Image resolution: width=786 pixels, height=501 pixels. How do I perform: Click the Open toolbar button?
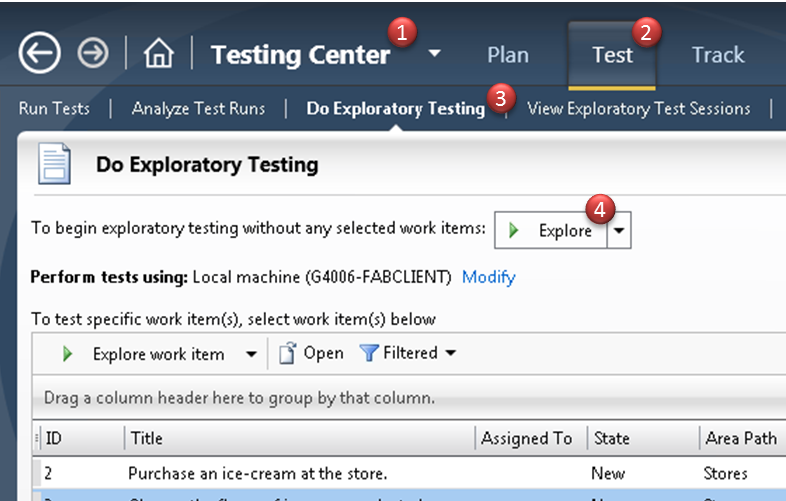coord(311,353)
